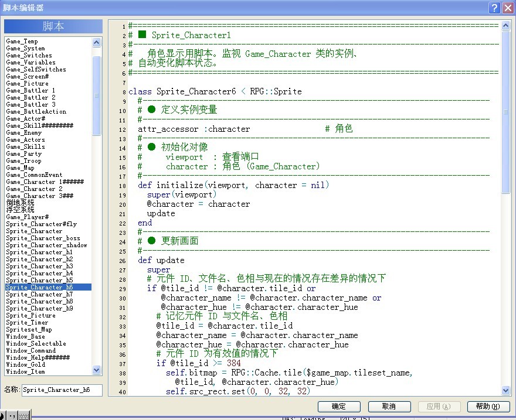Select the Window_Gold script
Viewport: 516px width, 420px height.
26,364
